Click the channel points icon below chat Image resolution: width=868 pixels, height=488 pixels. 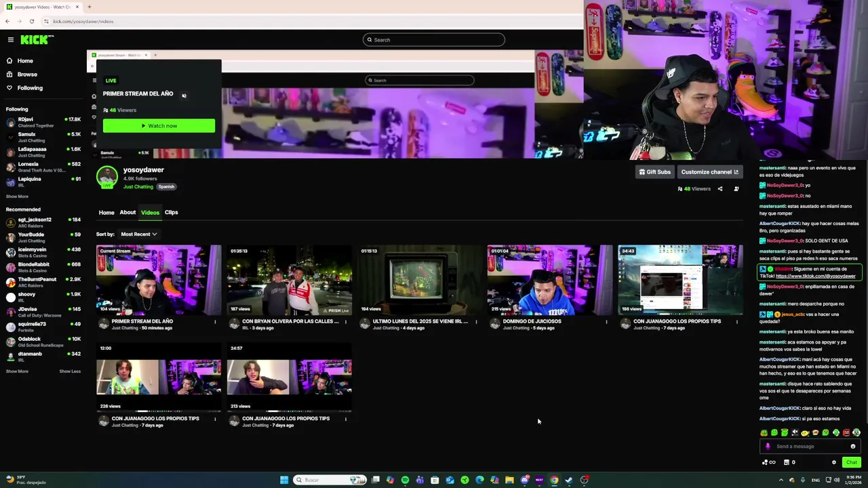(768, 463)
